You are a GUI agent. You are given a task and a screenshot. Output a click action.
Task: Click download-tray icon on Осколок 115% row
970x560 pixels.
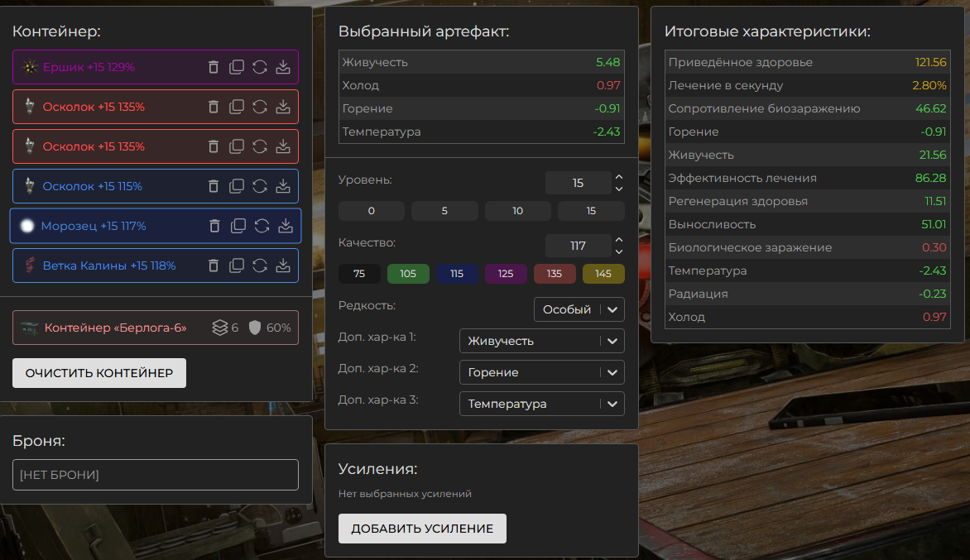pos(283,186)
